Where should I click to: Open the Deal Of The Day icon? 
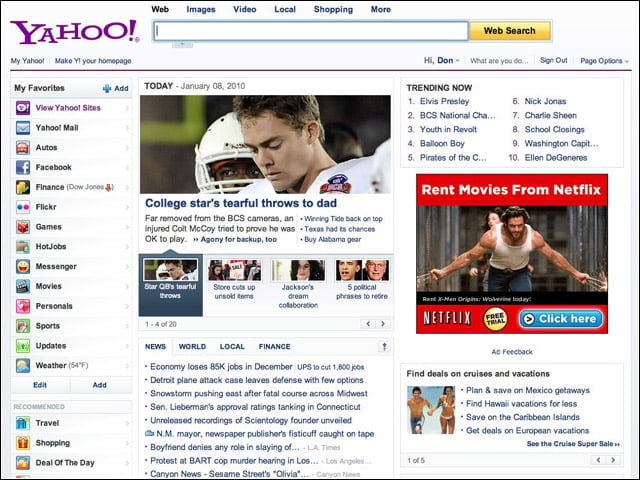tap(23, 463)
